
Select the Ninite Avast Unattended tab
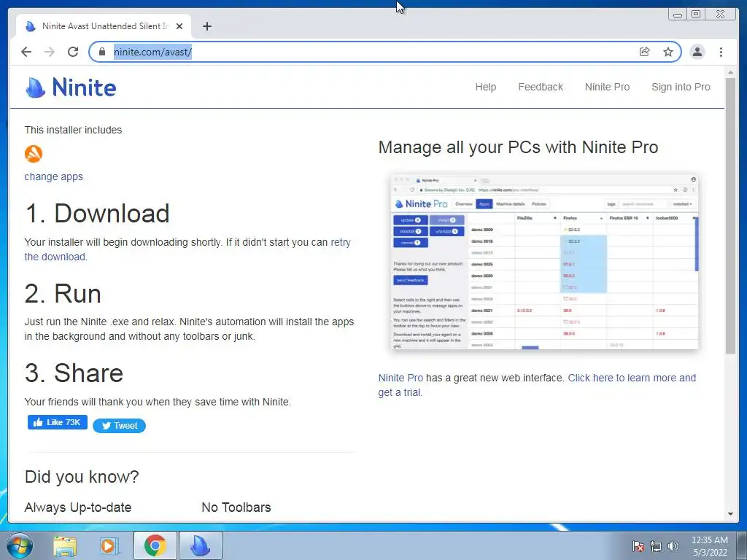click(x=104, y=27)
